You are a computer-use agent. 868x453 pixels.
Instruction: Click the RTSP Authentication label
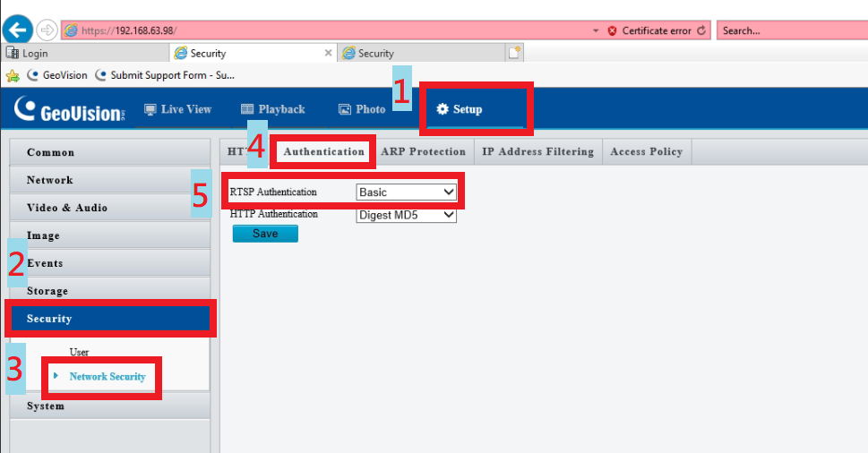click(273, 192)
